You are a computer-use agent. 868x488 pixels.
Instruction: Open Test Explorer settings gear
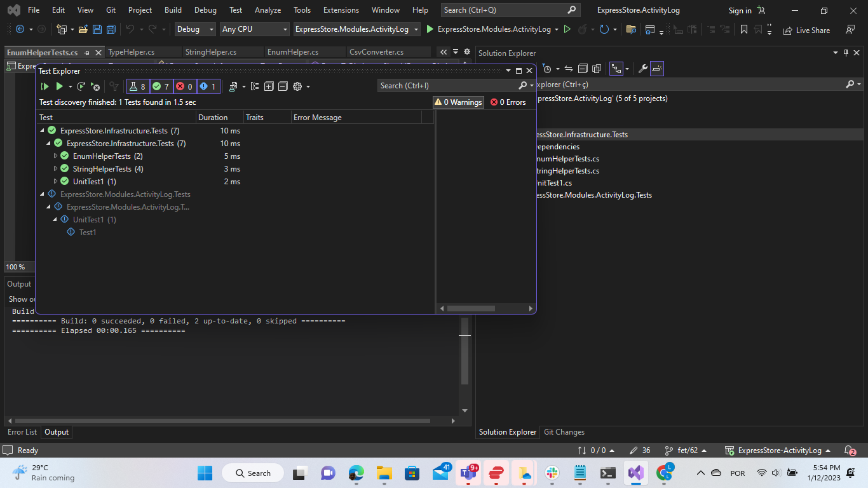[x=296, y=86]
